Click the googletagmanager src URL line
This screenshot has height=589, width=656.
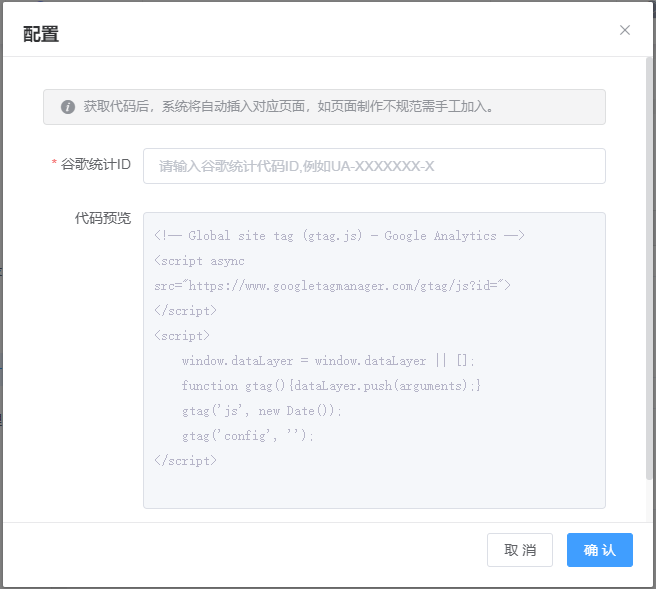[x=332, y=286]
